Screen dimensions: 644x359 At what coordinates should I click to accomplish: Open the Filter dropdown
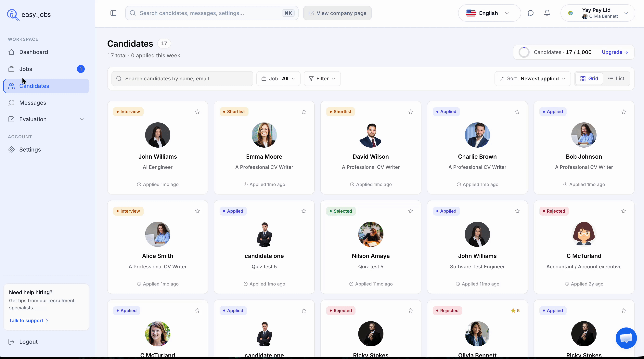tap(322, 79)
